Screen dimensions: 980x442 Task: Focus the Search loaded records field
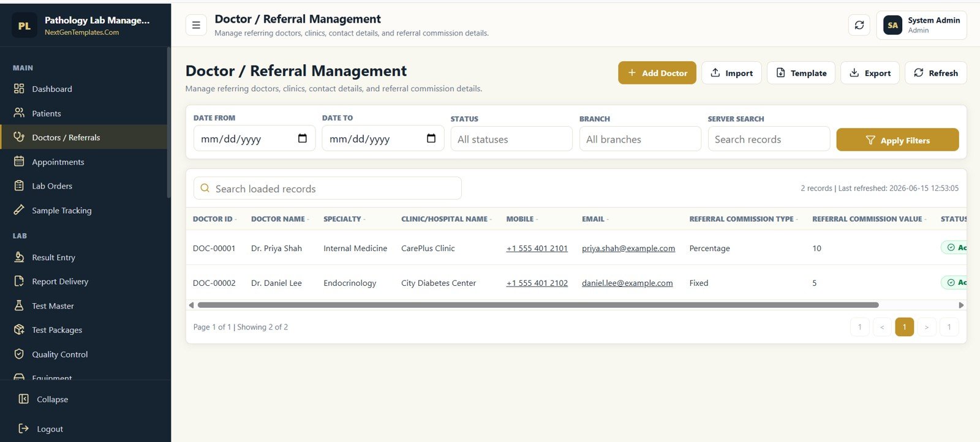[328, 189]
